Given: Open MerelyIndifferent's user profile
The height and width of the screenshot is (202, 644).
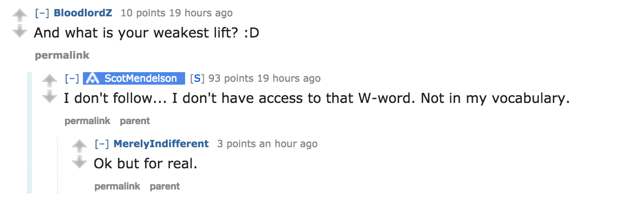Looking at the screenshot, I should [x=161, y=144].
